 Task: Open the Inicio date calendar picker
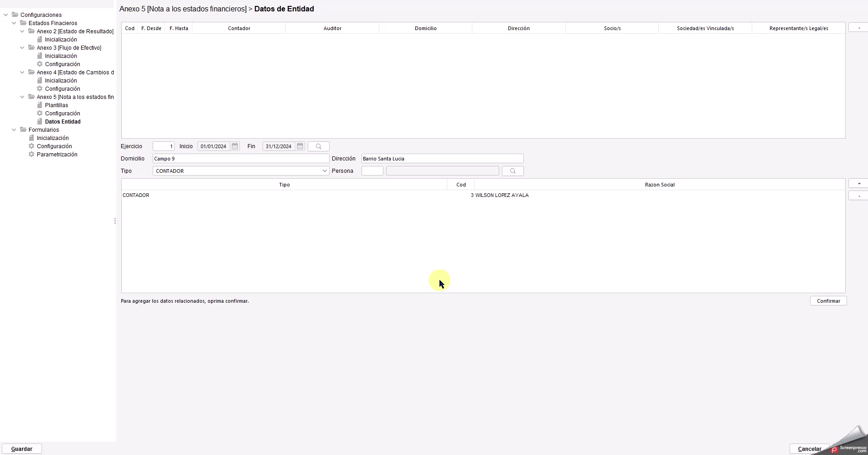[x=235, y=146]
